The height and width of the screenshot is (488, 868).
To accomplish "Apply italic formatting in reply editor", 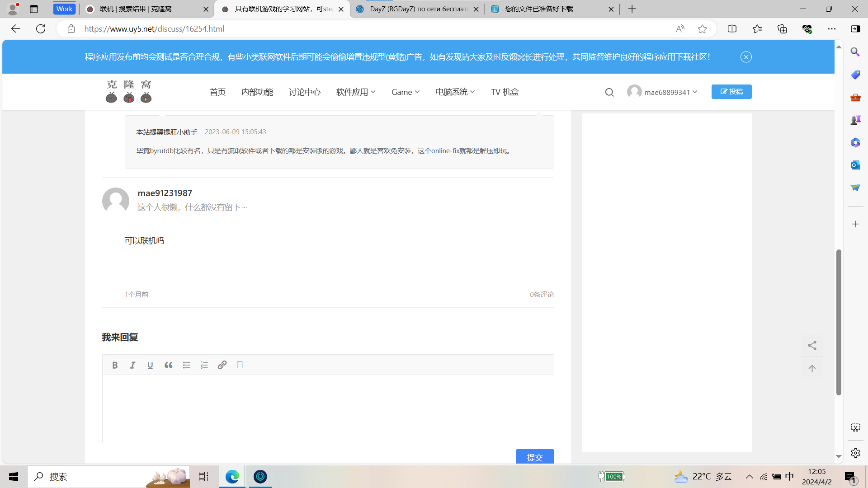I will click(x=132, y=365).
